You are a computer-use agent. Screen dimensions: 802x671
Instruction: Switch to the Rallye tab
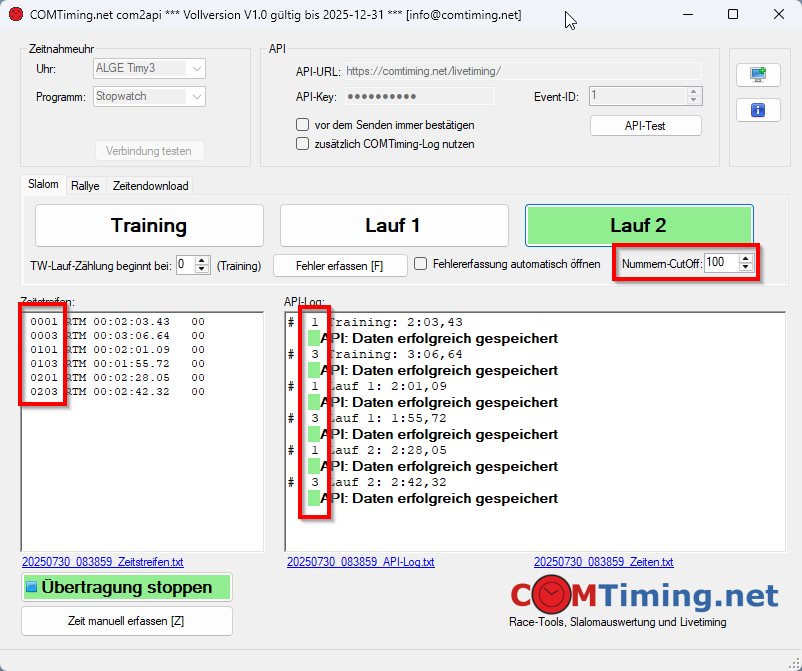85,186
